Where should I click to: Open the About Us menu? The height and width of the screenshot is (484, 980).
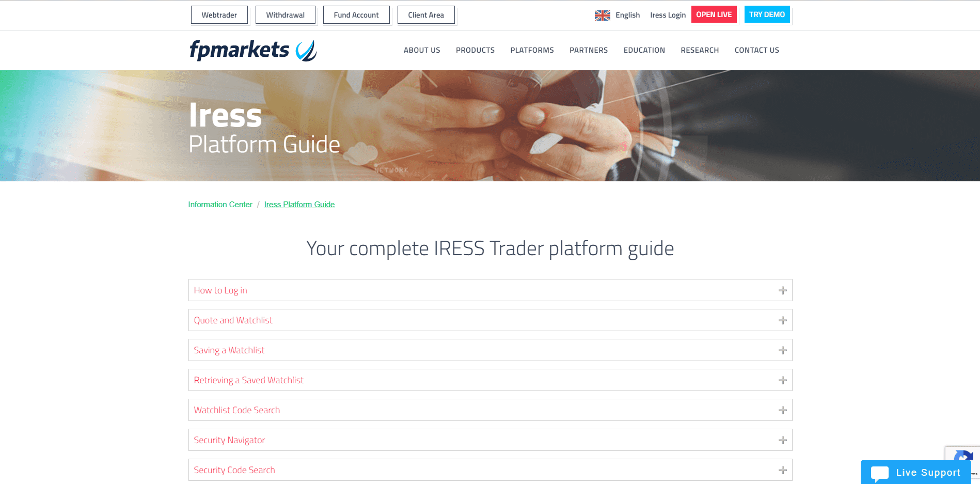[422, 50]
